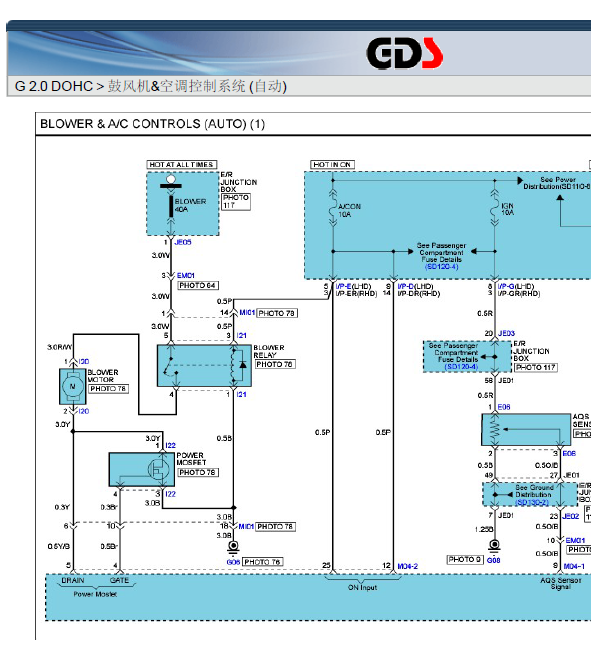Viewport: 591px width, 650px height.
Task: Click the '0.5Y/B' wire label
Action: (x=59, y=546)
